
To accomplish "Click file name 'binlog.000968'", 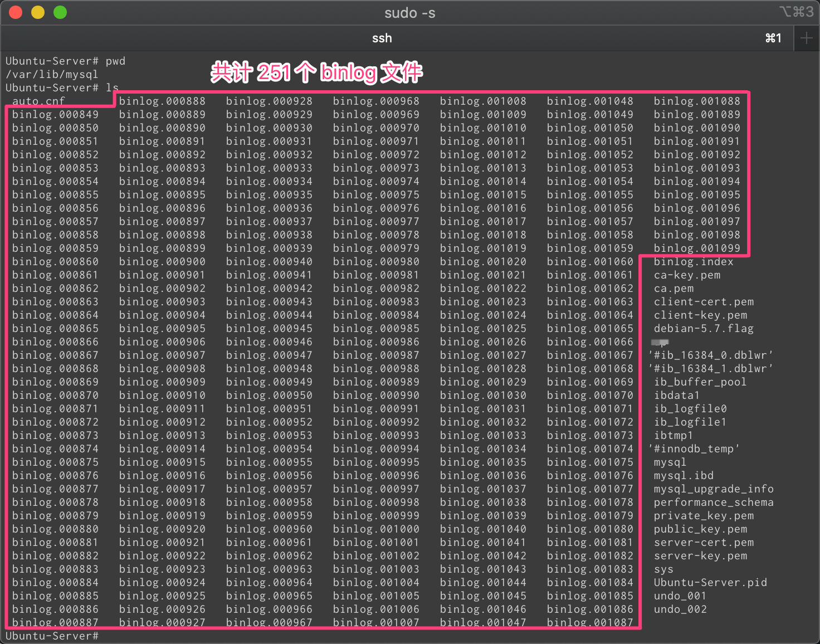I will pos(376,101).
